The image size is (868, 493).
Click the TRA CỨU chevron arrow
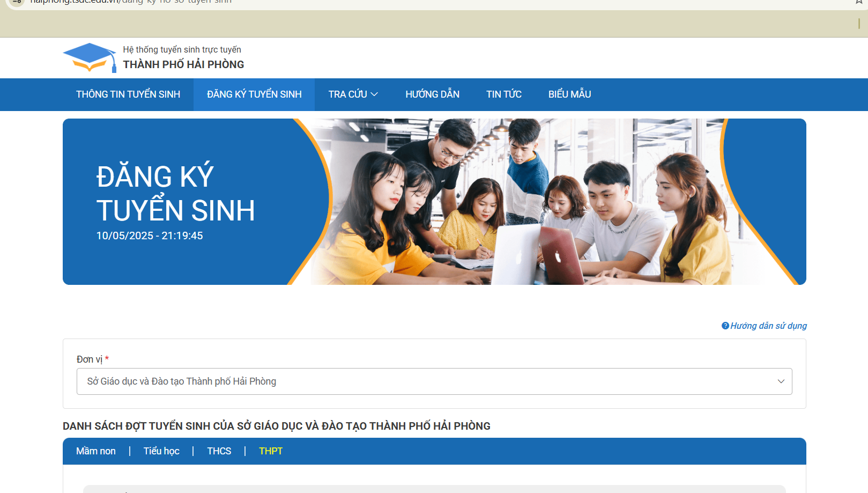coord(374,94)
